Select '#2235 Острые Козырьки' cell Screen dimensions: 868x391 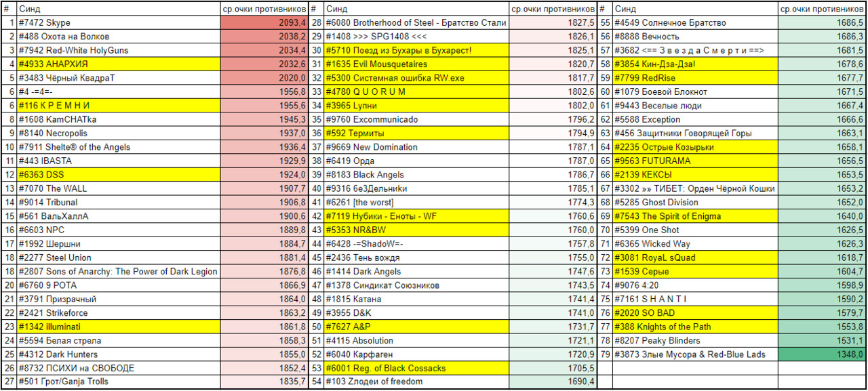(x=695, y=147)
